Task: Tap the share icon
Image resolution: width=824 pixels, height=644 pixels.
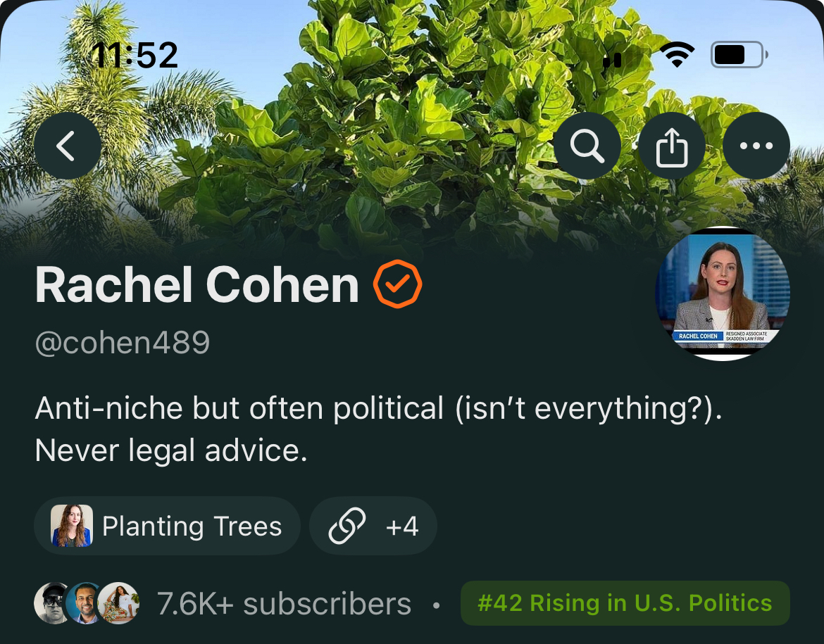Action: pos(672,146)
